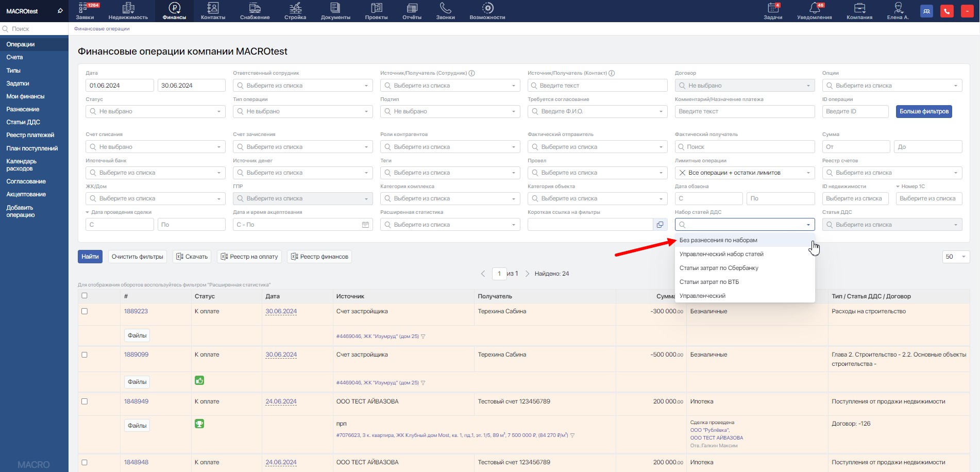980x472 pixels.
Task: Select Статьи затрат по Сбербанку option
Action: pyautogui.click(x=719, y=268)
